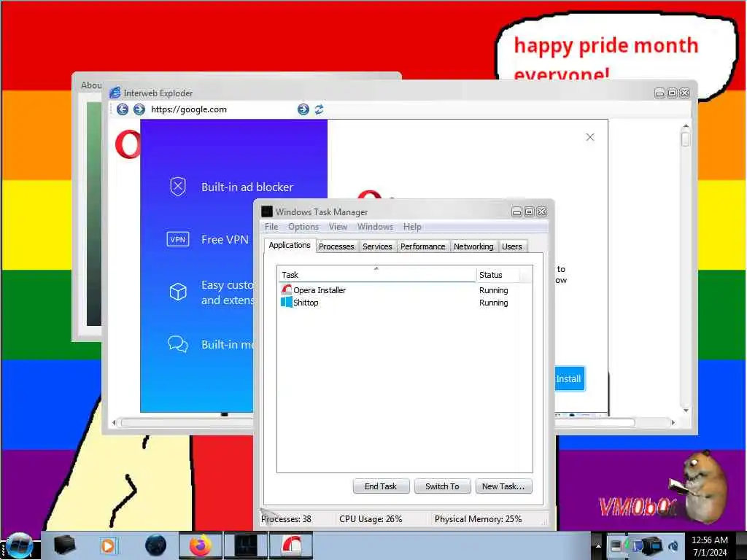This screenshot has width=747, height=560.
Task: Click the red Opera logo at left
Action: (x=128, y=144)
